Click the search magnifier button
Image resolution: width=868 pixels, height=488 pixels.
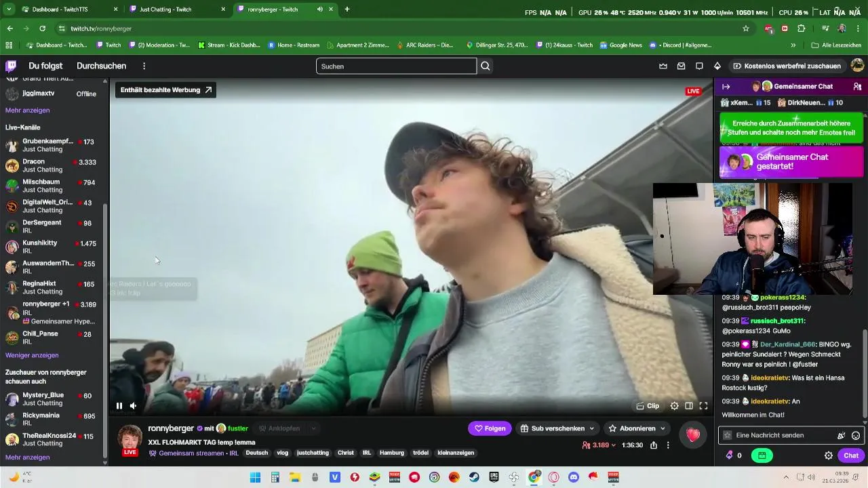pos(486,66)
